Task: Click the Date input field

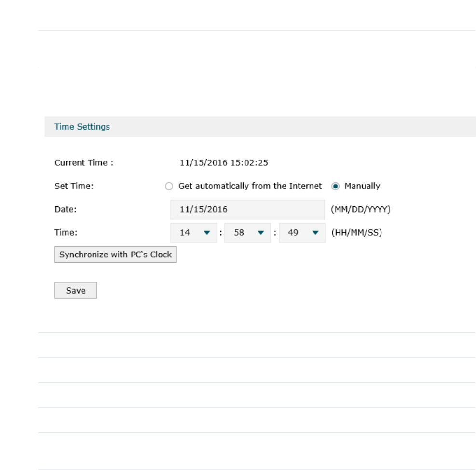Action: click(247, 209)
